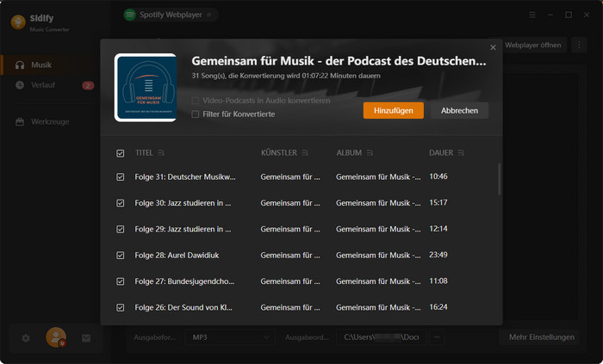Screen dimensions: 603x364
Task: Click the dialog list scrollbar
Action: 499,179
